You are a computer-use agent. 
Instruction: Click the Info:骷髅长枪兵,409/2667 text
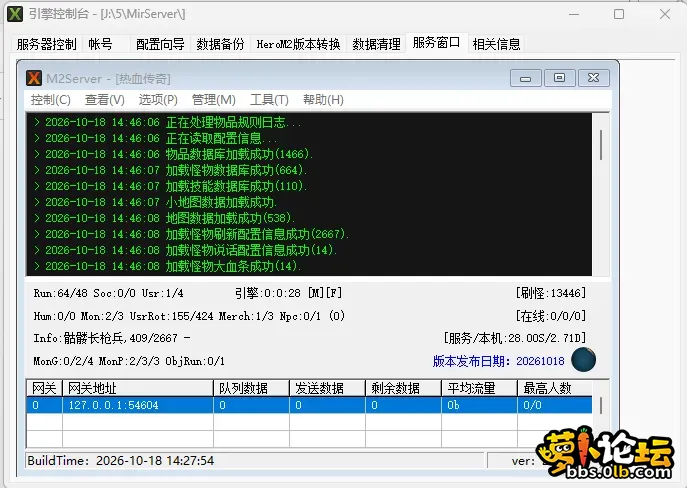click(112, 338)
